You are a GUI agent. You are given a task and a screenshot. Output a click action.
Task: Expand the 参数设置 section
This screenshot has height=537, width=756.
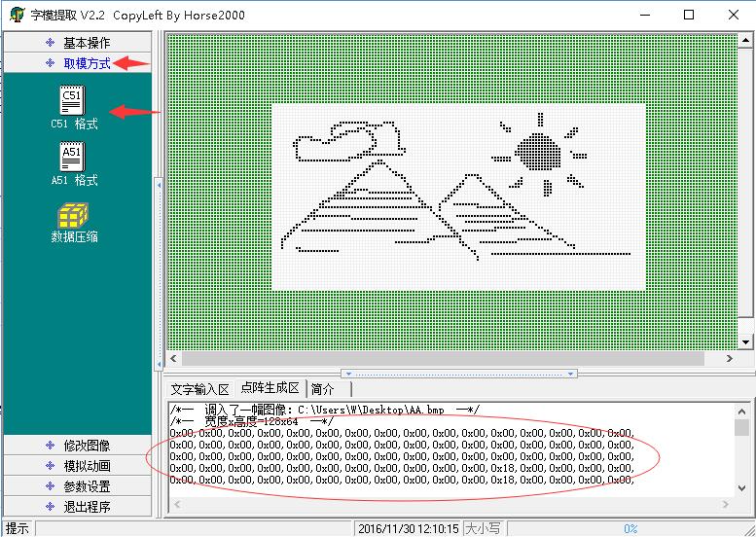click(77, 486)
